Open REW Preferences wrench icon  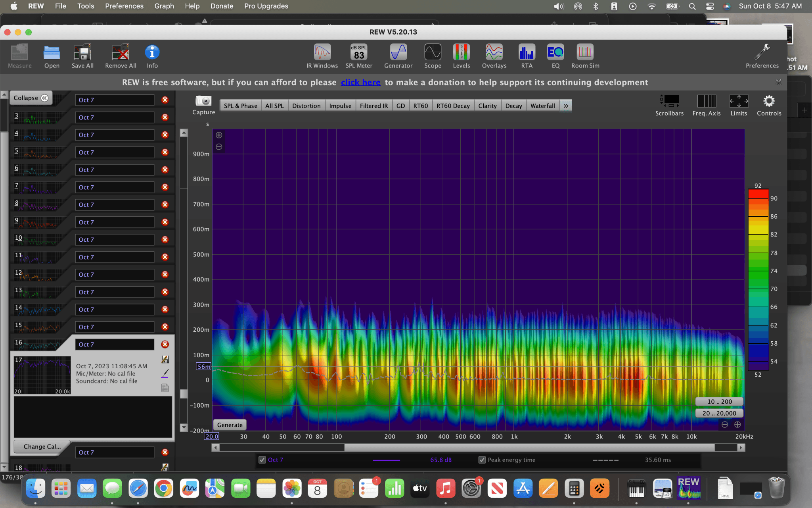pos(762,56)
